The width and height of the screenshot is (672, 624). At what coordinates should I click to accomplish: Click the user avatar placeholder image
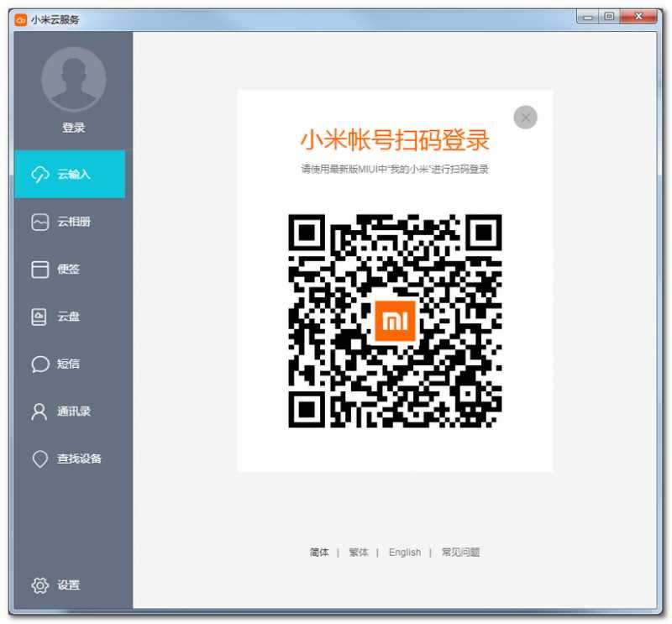(x=74, y=79)
